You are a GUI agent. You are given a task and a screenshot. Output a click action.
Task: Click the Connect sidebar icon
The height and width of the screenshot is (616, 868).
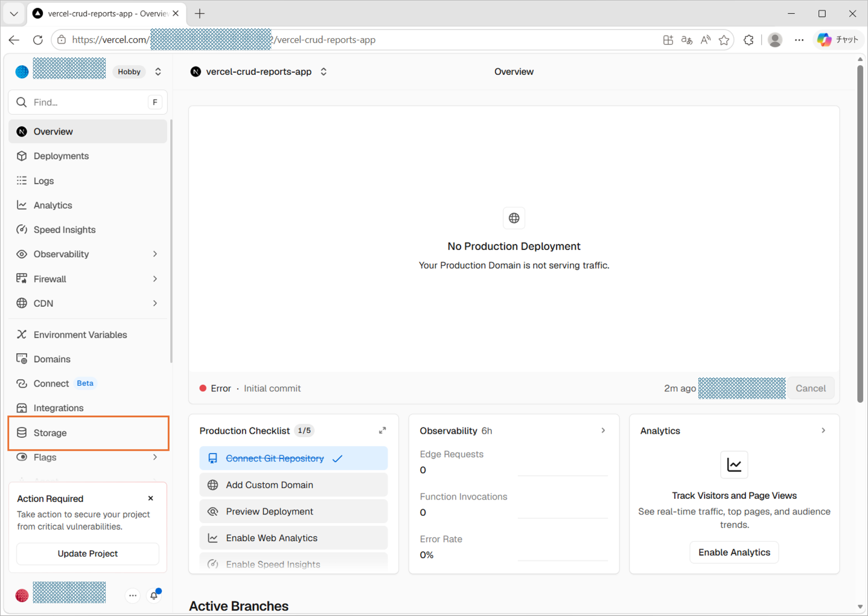[22, 383]
